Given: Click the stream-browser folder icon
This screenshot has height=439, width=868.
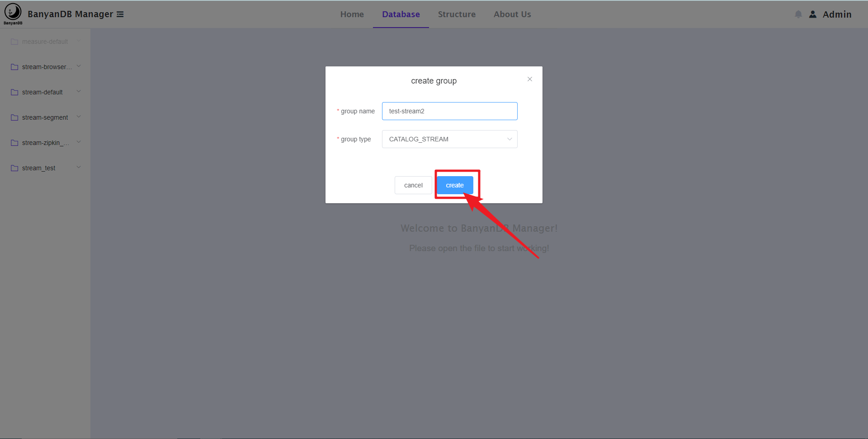Looking at the screenshot, I should (14, 67).
